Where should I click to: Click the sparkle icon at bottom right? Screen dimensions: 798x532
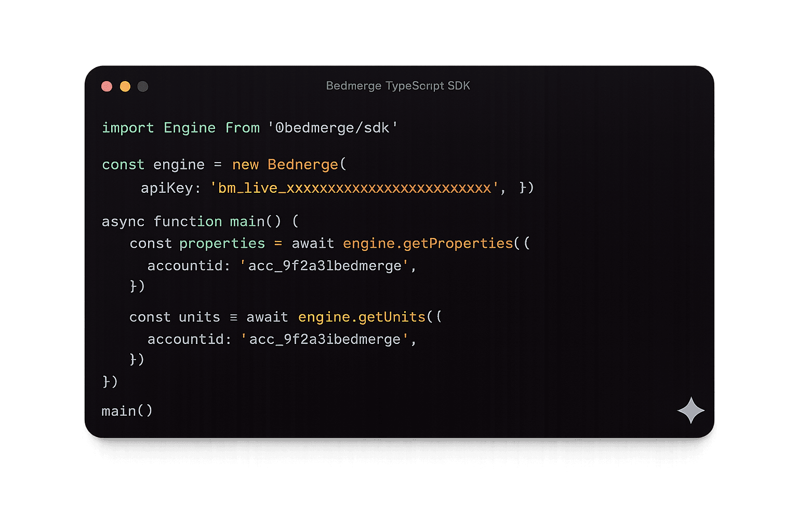(691, 411)
